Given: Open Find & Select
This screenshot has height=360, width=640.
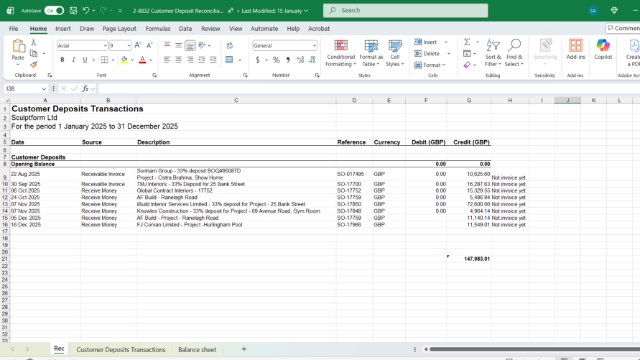Looking at the screenshot, I should point(514,53).
